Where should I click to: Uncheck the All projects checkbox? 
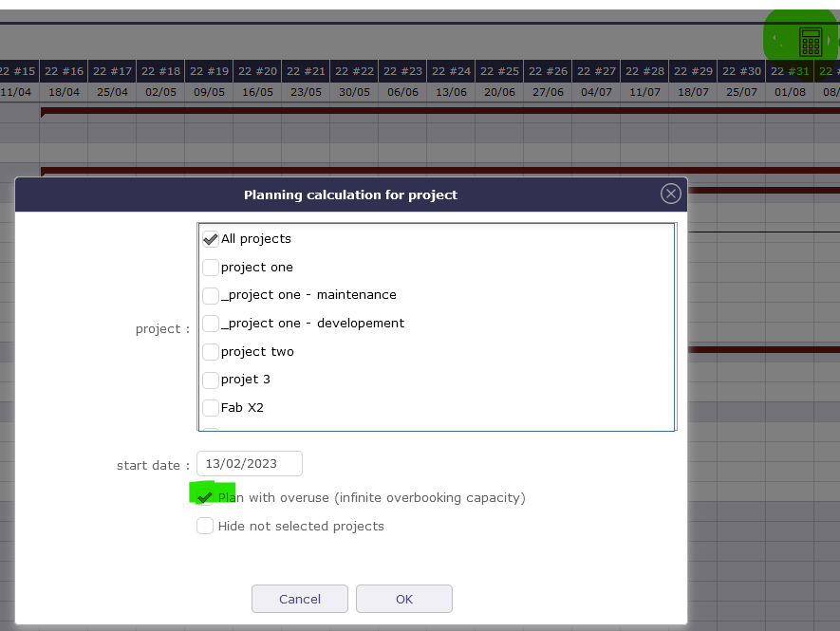[211, 239]
